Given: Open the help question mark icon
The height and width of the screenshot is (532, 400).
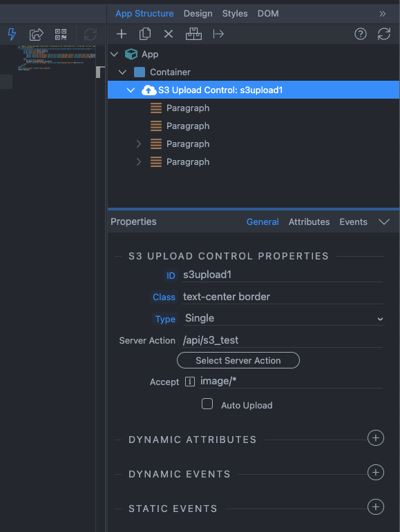Looking at the screenshot, I should click(x=361, y=34).
